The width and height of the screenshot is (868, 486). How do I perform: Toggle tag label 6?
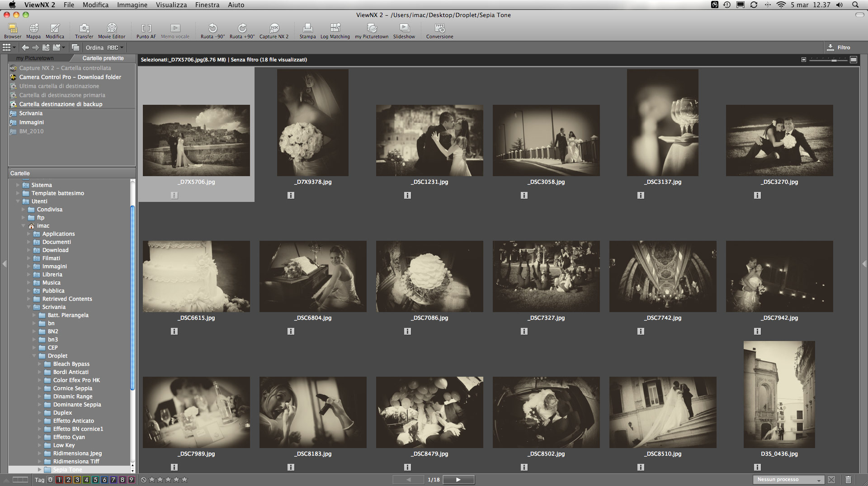(104, 480)
